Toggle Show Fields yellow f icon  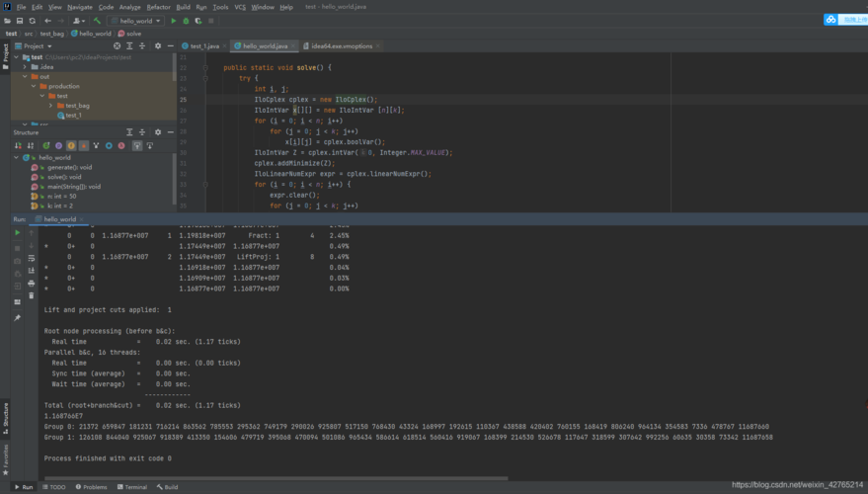point(71,145)
